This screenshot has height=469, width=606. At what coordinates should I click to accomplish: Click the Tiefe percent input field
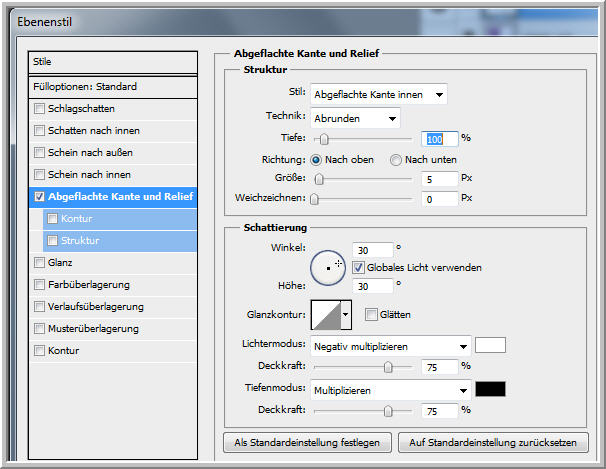(440, 139)
